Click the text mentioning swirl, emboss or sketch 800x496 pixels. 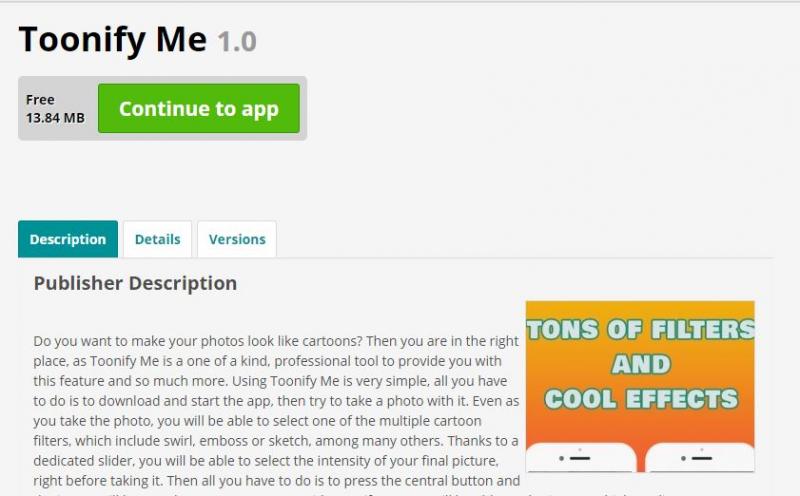(276, 441)
